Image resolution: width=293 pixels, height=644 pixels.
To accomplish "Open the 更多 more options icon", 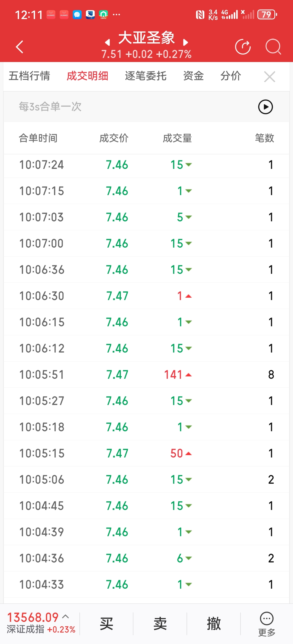I will point(267,623).
